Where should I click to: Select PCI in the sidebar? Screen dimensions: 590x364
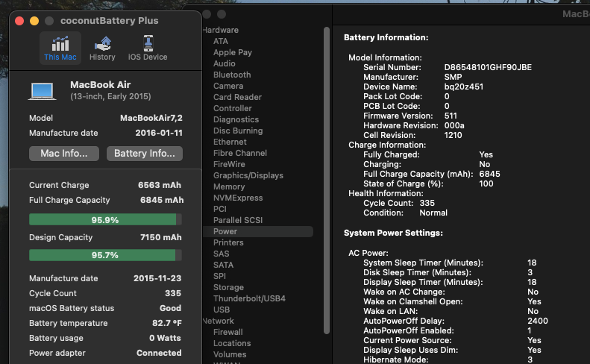click(x=220, y=209)
